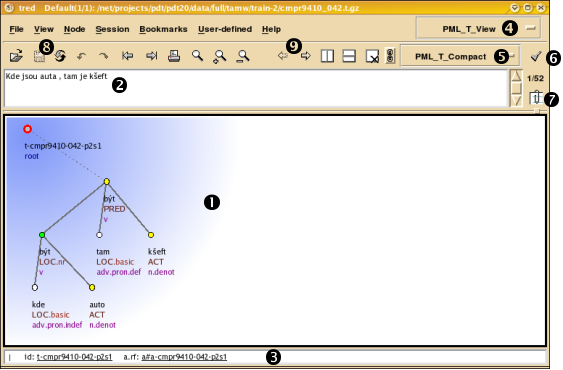Select the tam LOC.basic node

pyautogui.click(x=99, y=235)
